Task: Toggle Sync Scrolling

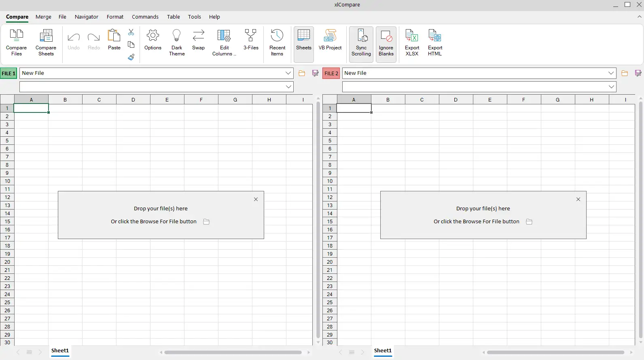Action: (361, 44)
